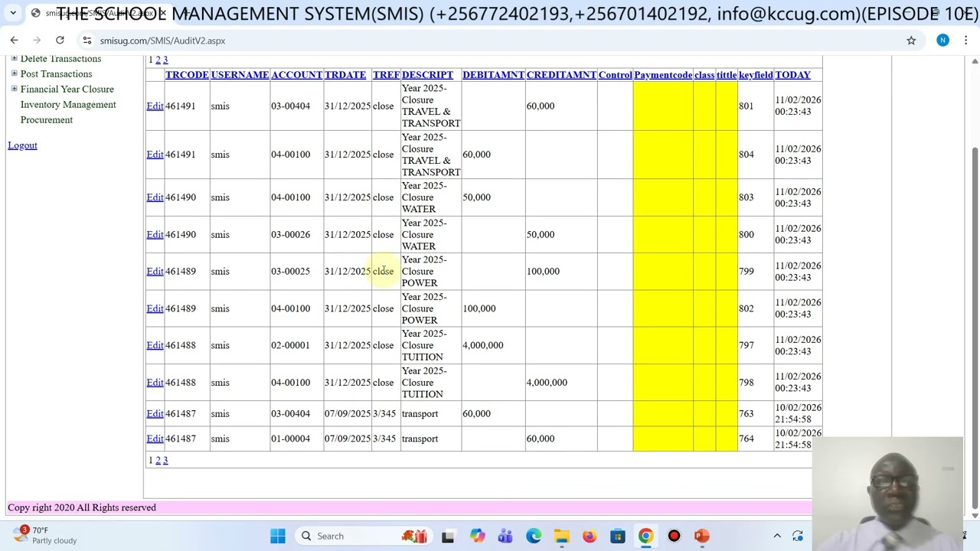The width and height of the screenshot is (980, 551).
Task: Sort by the TRDATE column header
Action: point(345,75)
